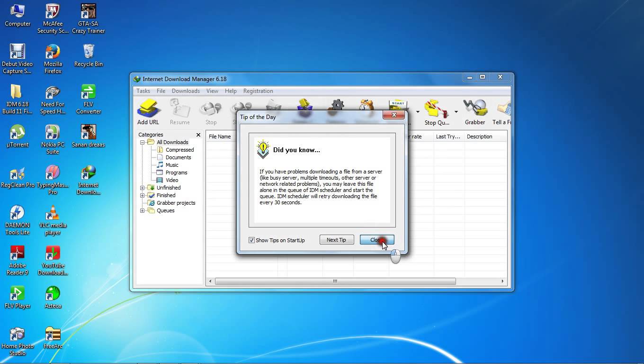Click the File Name column header
Image resolution: width=644 pixels, height=364 pixels.
221,136
